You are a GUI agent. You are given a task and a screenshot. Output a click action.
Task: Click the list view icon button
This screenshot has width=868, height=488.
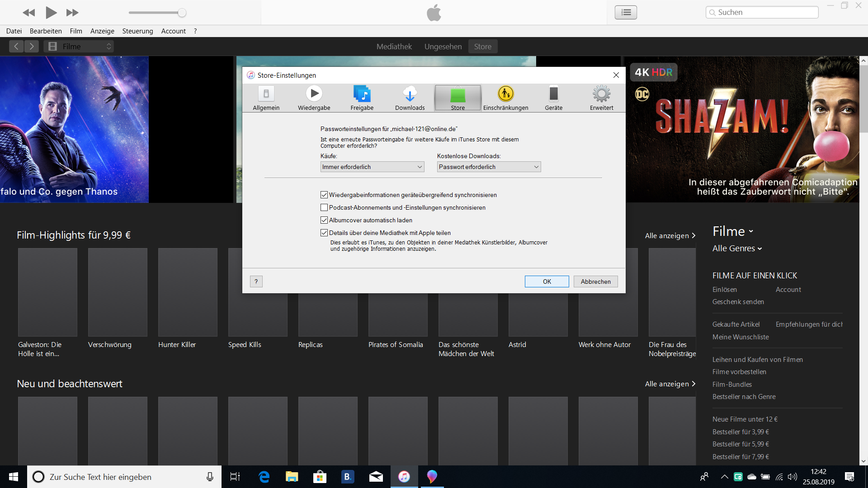coord(626,12)
